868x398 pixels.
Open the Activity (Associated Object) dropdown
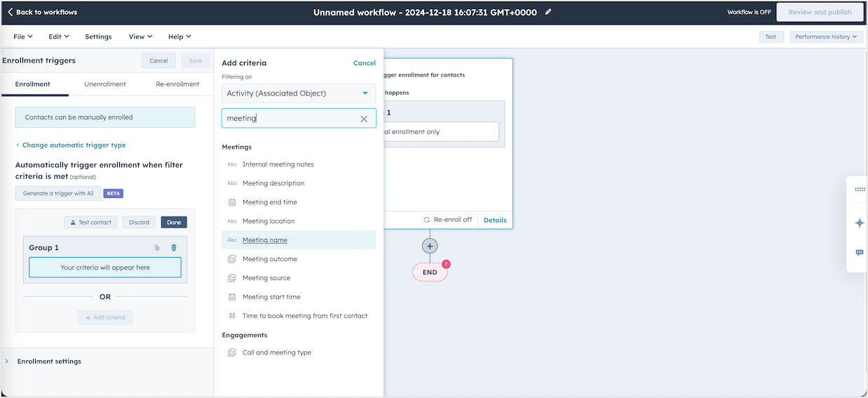tap(299, 93)
